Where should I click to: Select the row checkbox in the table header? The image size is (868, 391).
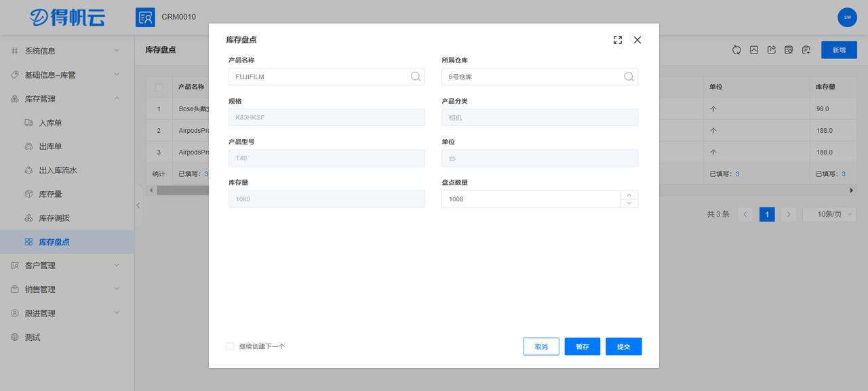(x=160, y=87)
